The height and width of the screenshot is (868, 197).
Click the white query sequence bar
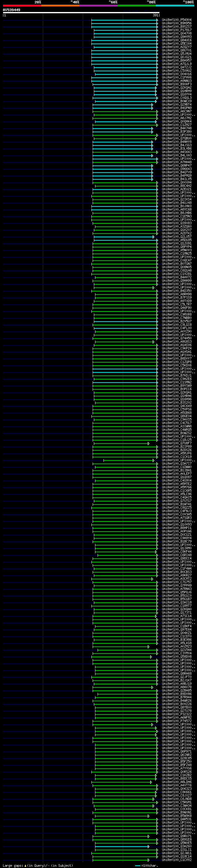click(81, 13)
